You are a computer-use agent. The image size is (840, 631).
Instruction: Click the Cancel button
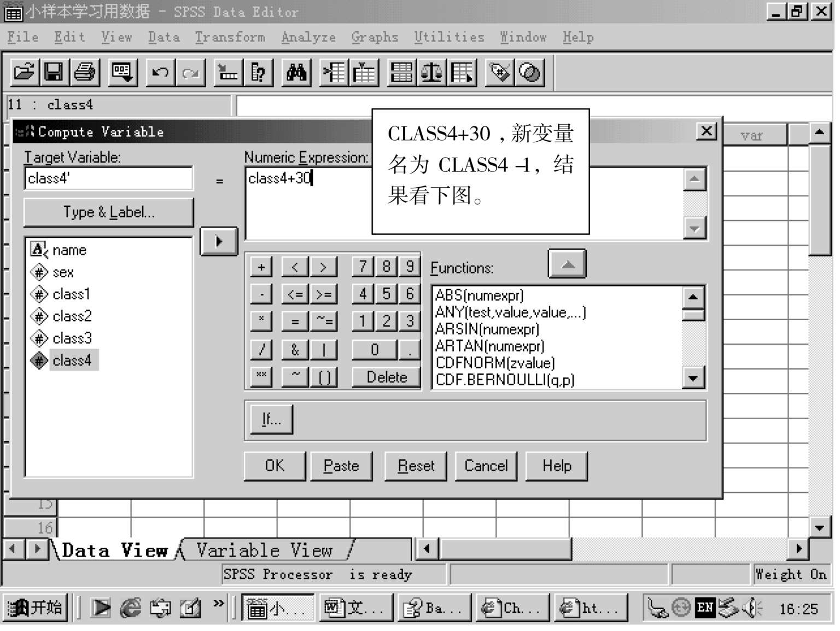coord(486,466)
